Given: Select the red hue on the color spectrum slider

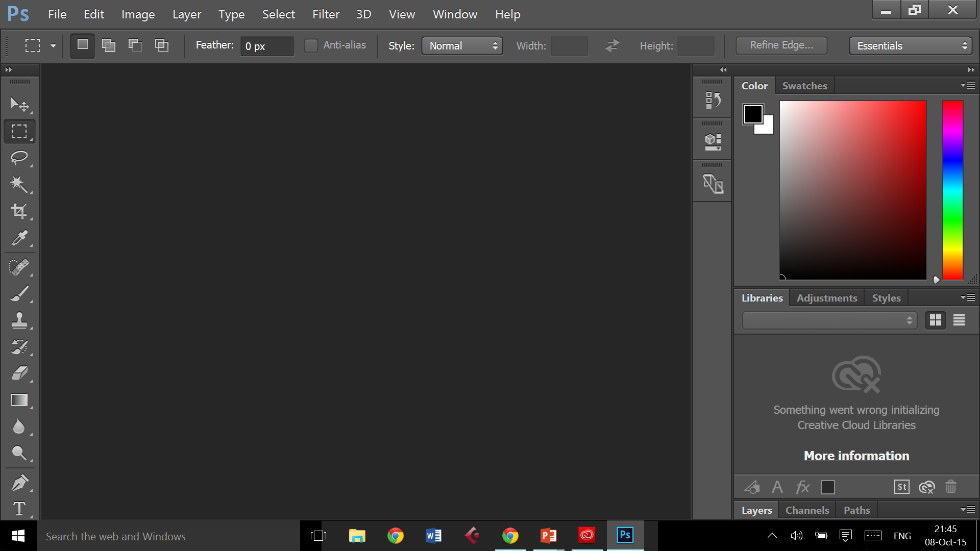Looking at the screenshot, I should pos(954,104).
